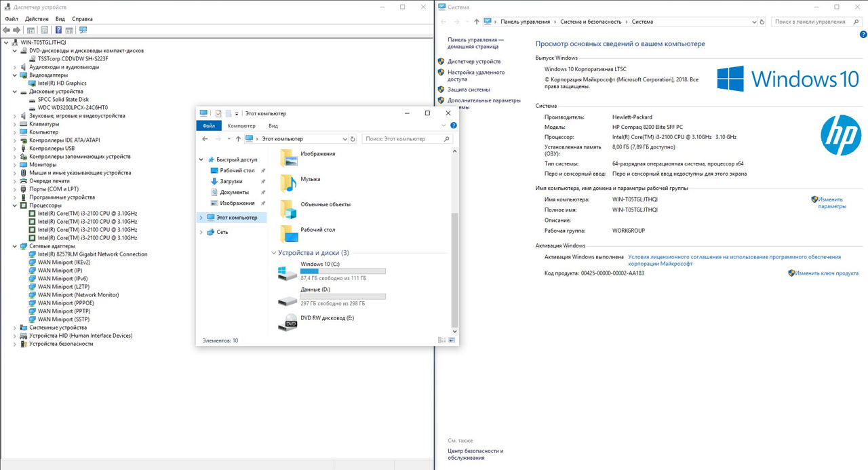Click the scan for hardware changes toolbar icon

coord(83,30)
